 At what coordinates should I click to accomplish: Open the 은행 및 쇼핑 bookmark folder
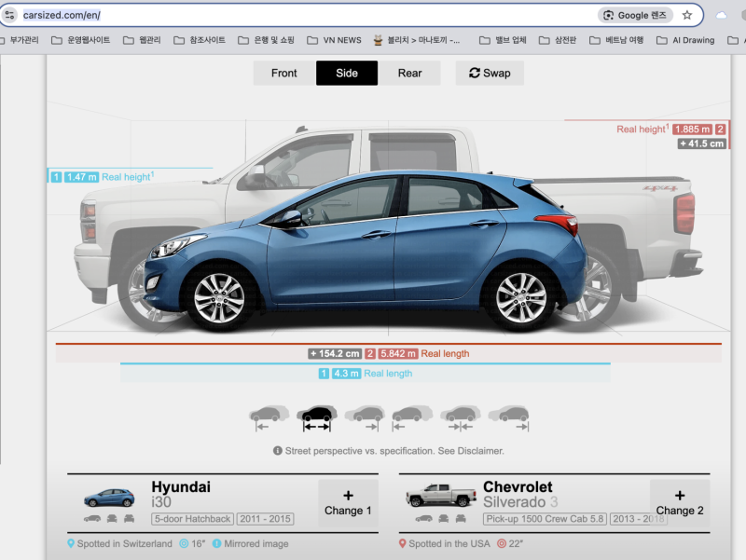(267, 40)
